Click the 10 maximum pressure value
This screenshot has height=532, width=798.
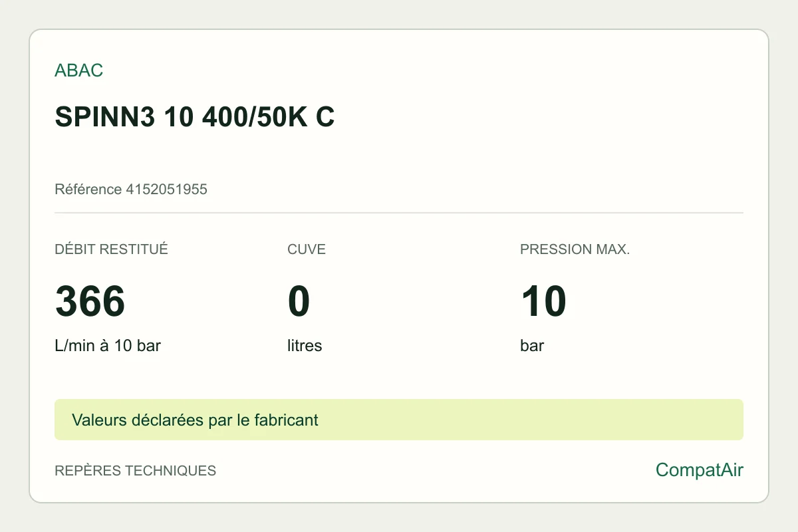543,301
